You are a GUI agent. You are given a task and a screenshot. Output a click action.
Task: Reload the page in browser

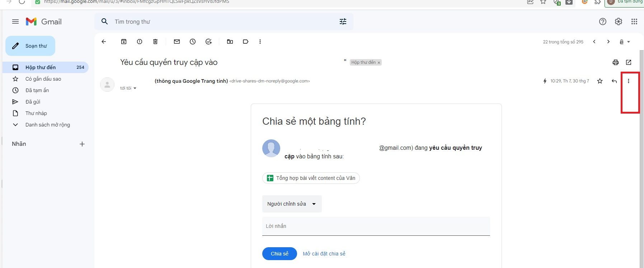22,1
